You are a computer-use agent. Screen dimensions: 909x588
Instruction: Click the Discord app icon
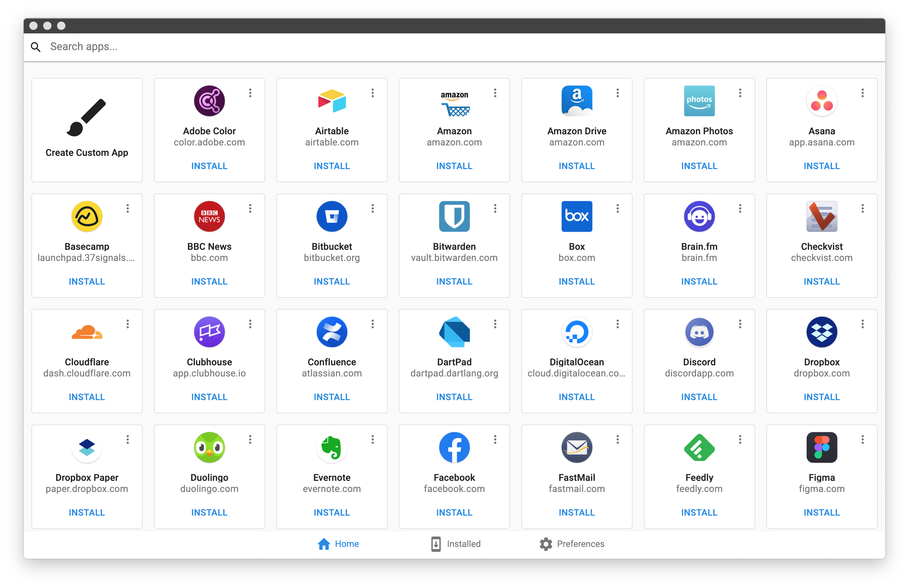699,332
